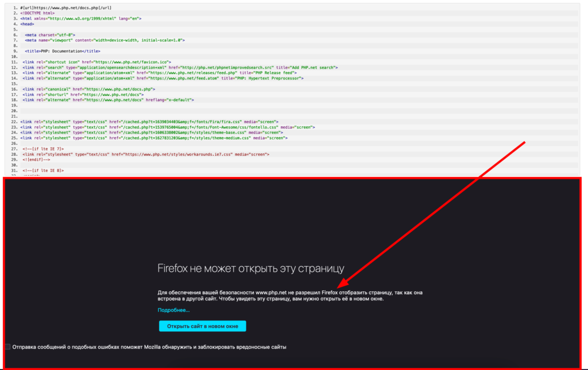This screenshot has width=588, height=370.
Task: Click the '<html xmlns=' line with lang="en"
Action: (x=81, y=18)
